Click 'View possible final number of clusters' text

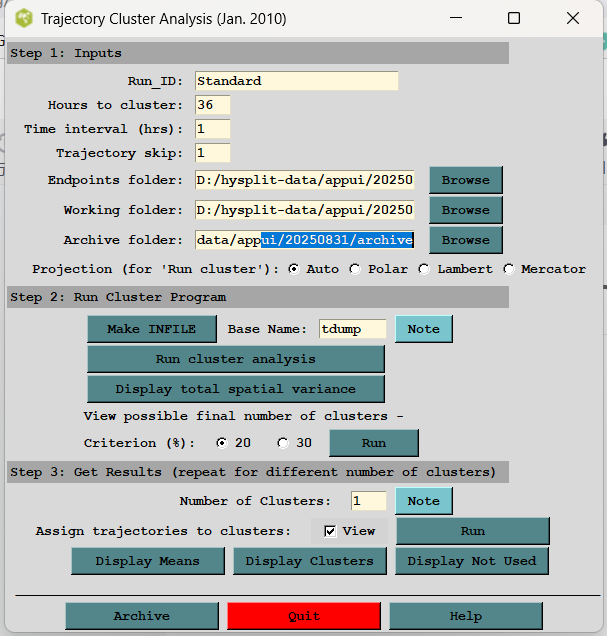[243, 416]
